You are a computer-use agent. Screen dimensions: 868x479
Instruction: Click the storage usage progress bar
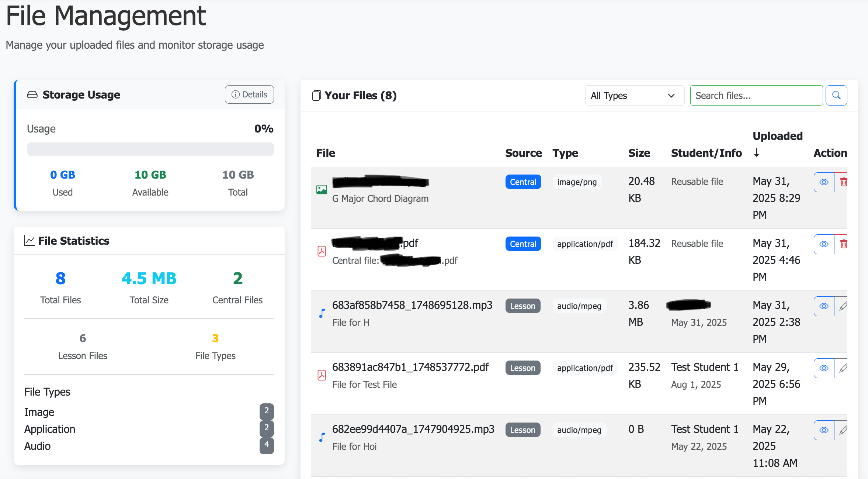[150, 149]
